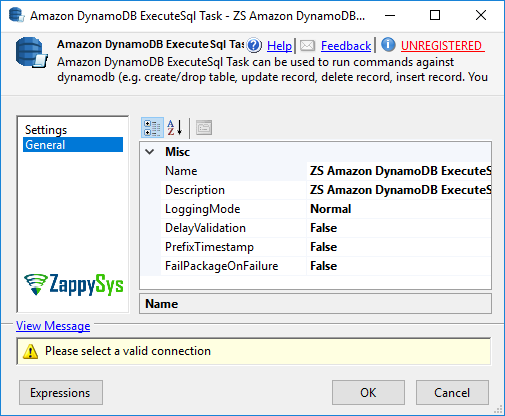The image size is (505, 416).
Task: Select the Name property row
Action: 326,171
